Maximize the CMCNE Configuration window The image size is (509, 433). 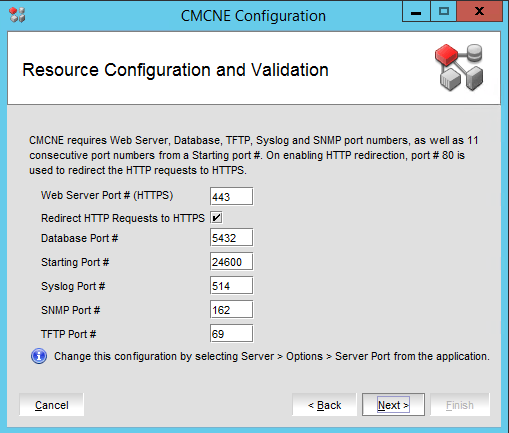click(444, 12)
